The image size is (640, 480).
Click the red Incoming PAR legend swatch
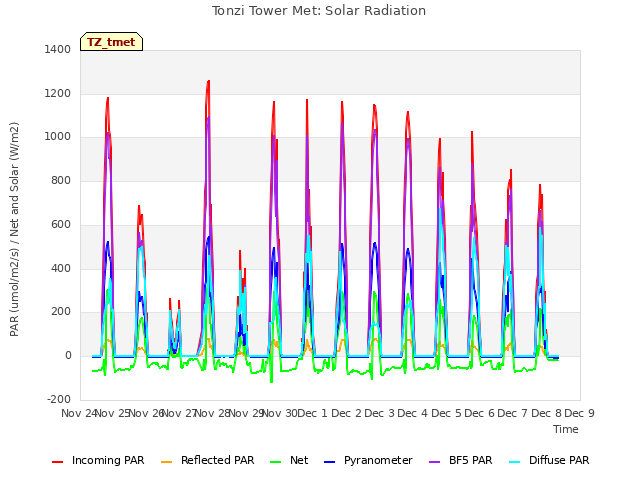point(58,462)
